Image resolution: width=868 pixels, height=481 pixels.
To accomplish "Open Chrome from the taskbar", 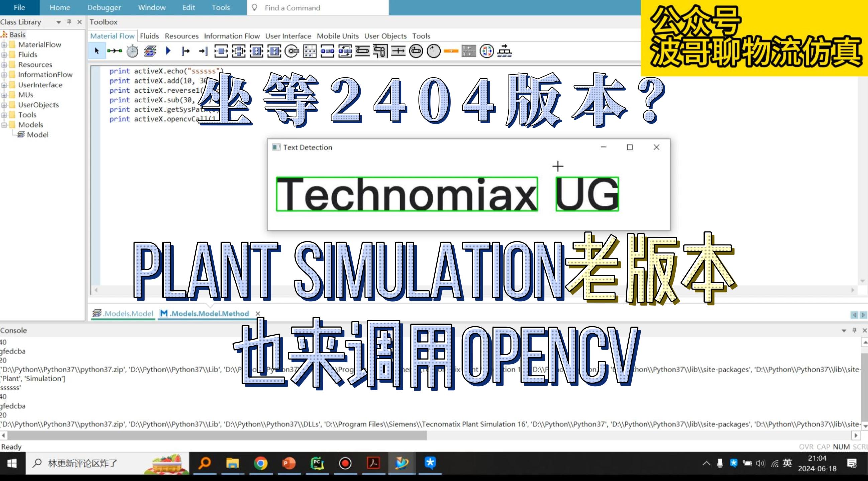I will (x=260, y=464).
